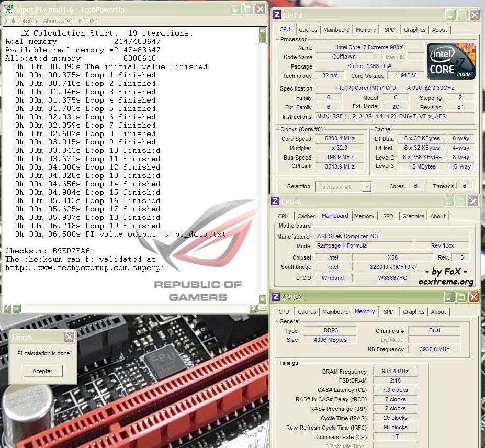Click the Super PI title bar icon

[x=8, y=9]
